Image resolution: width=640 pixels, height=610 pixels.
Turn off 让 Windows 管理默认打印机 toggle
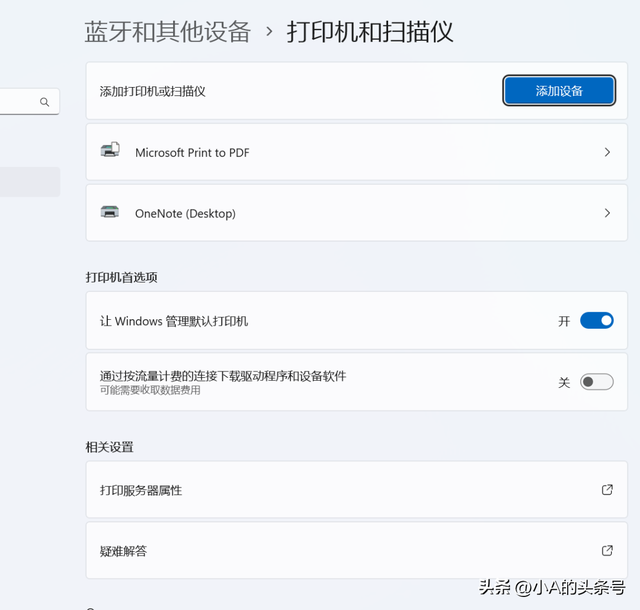pos(597,321)
